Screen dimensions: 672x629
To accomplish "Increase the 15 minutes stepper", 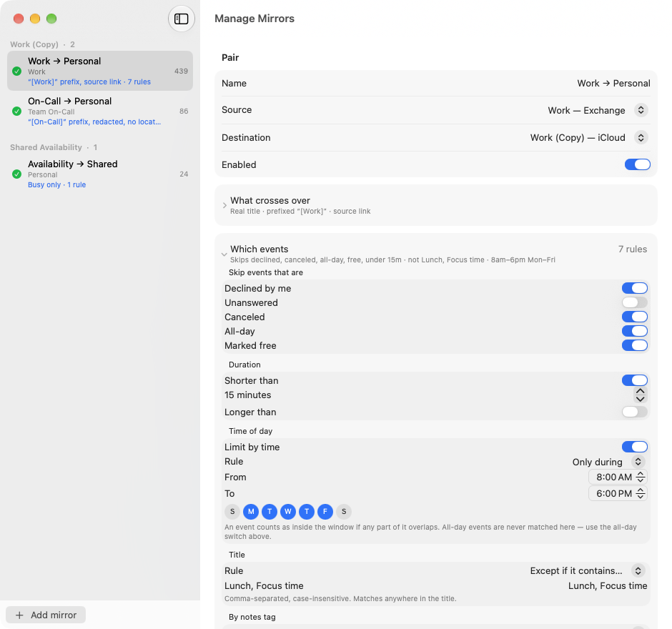I will [641, 391].
